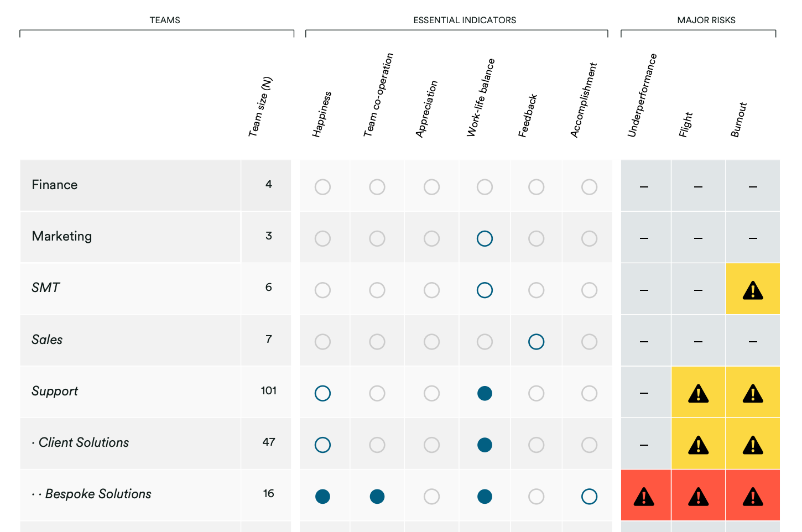Click Bespoke Solutions filled Team co-operation dot
802x532 pixels.
(377, 497)
